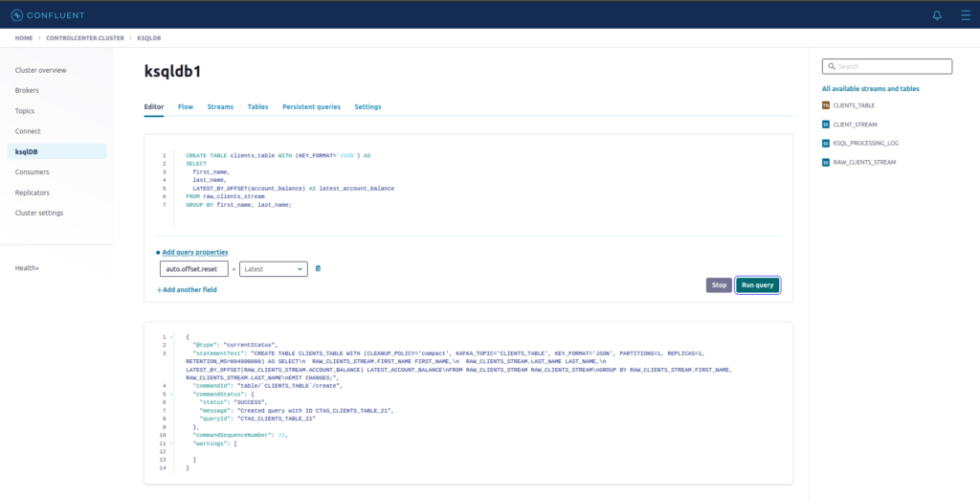Collapse the root JSON object at line 1

click(x=171, y=337)
